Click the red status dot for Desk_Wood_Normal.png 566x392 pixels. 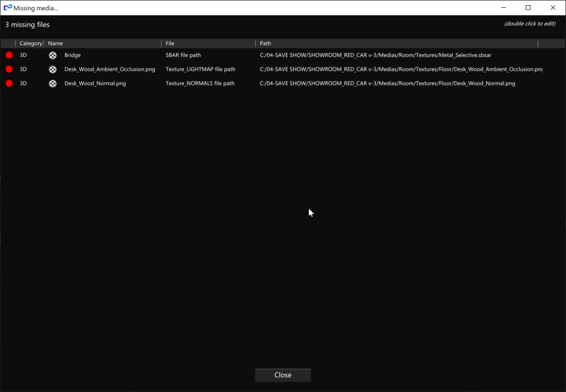click(8, 83)
